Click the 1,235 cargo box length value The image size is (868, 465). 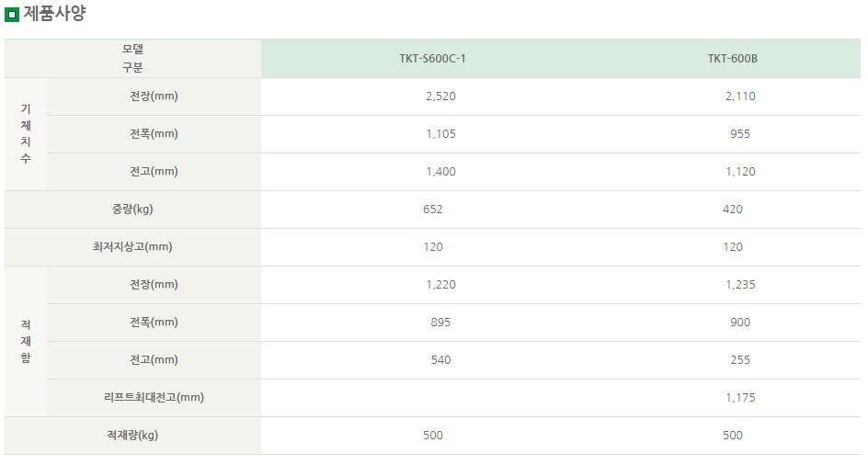[739, 285]
